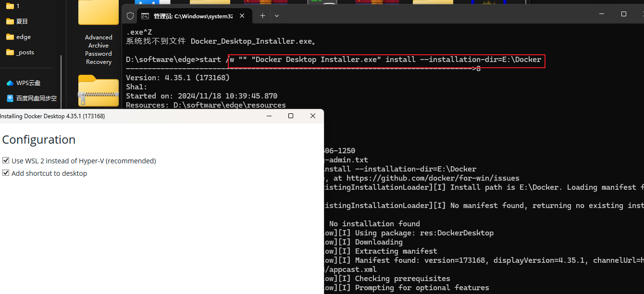Minimize the Docker Desktop installer window

click(269, 116)
